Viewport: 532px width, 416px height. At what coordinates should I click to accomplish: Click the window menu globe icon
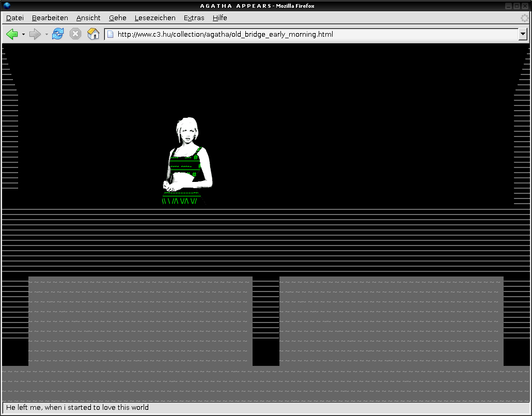click(x=7, y=6)
